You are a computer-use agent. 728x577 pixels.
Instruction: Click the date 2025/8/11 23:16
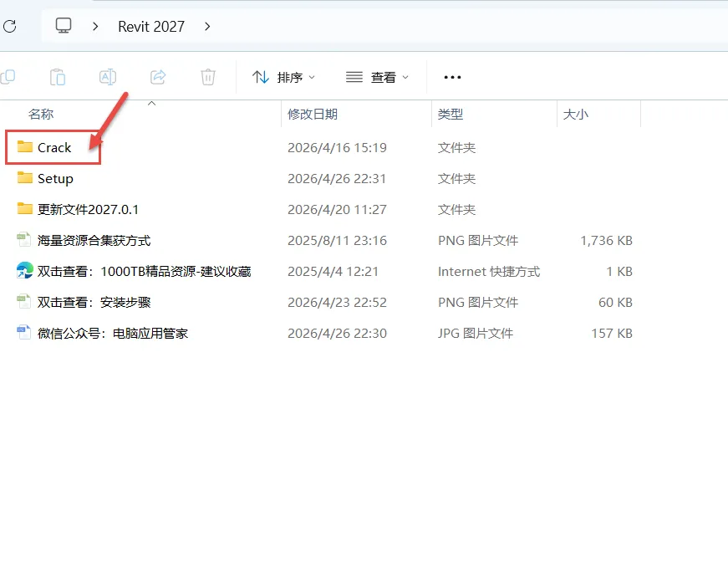pyautogui.click(x=337, y=241)
